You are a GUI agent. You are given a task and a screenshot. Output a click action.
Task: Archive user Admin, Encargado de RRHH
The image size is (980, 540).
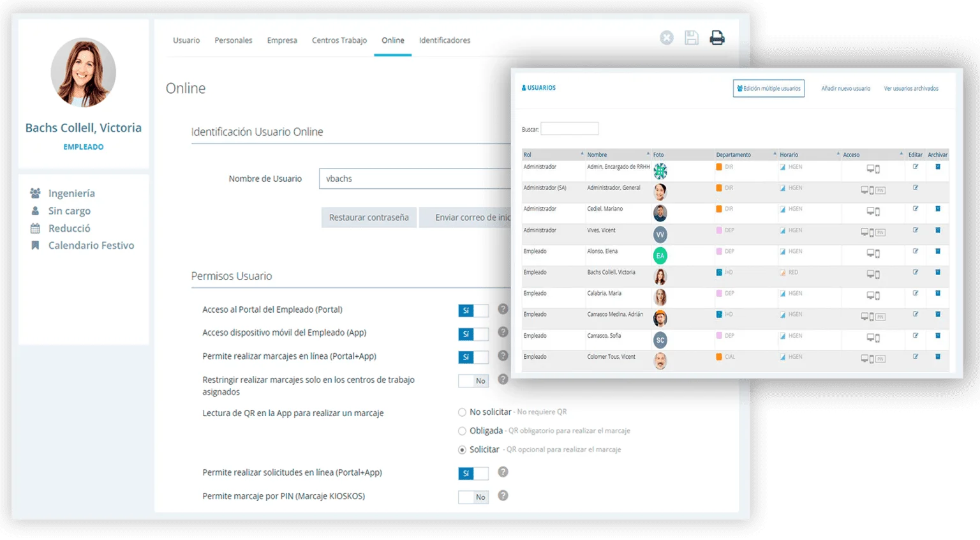click(938, 167)
